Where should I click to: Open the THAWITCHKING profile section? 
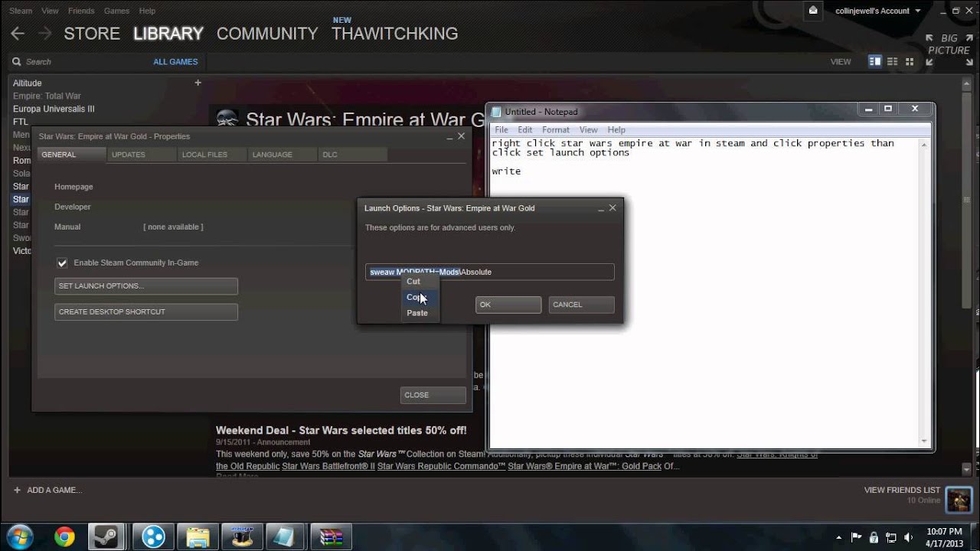394,34
